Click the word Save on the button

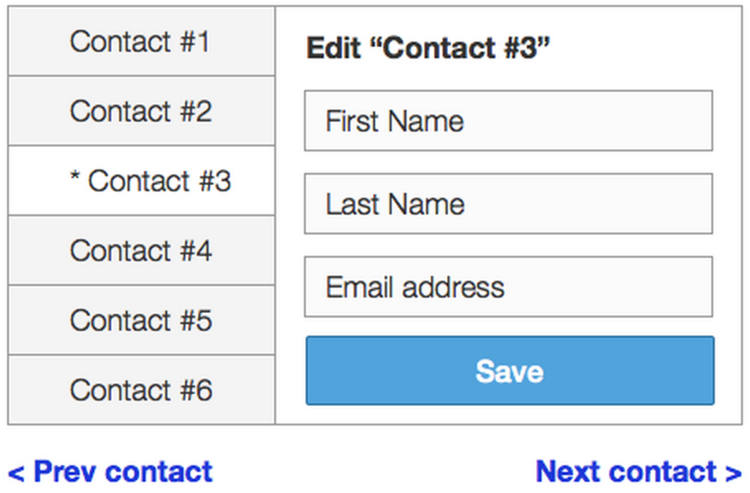pos(510,371)
